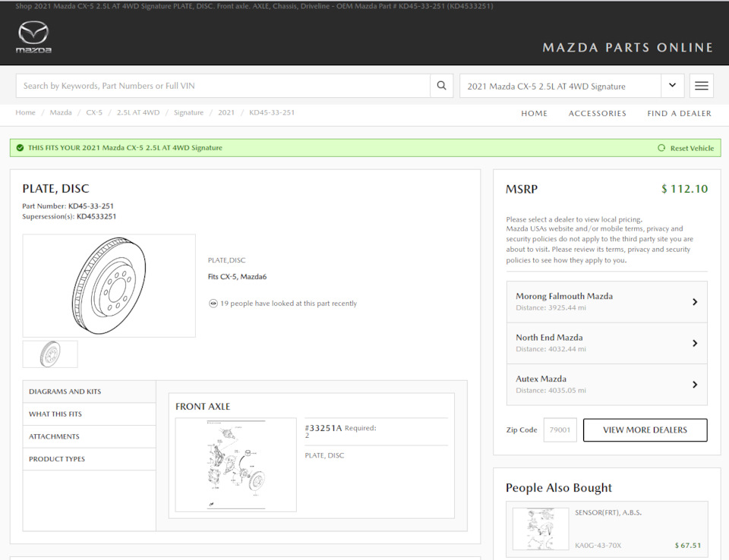This screenshot has height=560, width=729.
Task: Click the A.B.S. sensor thumbnail under People Also Bought
Action: (x=539, y=529)
